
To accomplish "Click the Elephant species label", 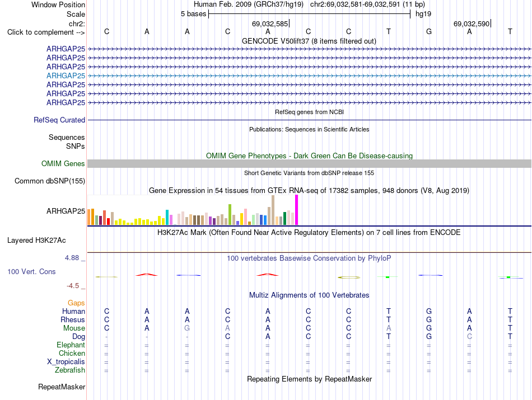I will [71, 345].
